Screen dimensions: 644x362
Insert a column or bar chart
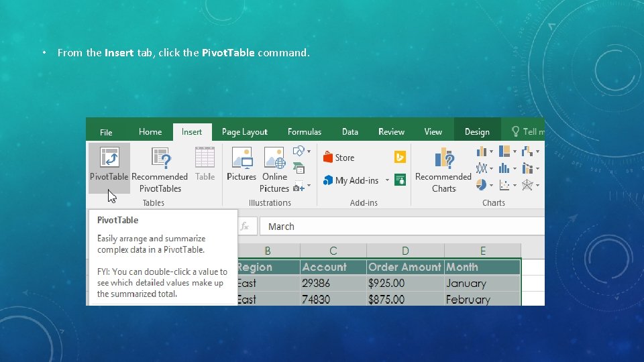coord(482,152)
